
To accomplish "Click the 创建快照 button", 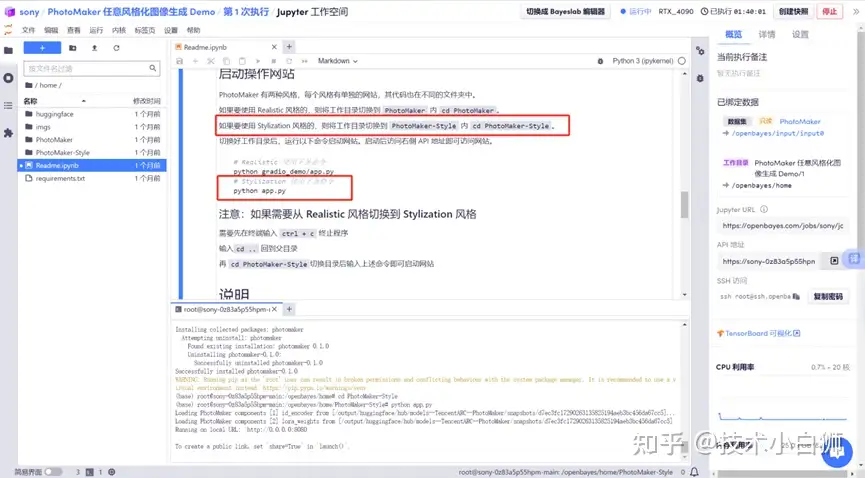I will click(793, 12).
